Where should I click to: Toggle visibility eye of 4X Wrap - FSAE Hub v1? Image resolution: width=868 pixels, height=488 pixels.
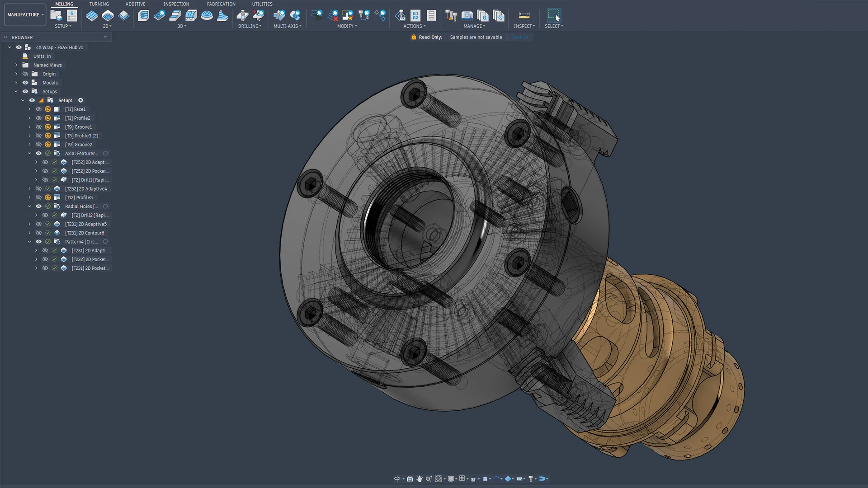[x=19, y=47]
